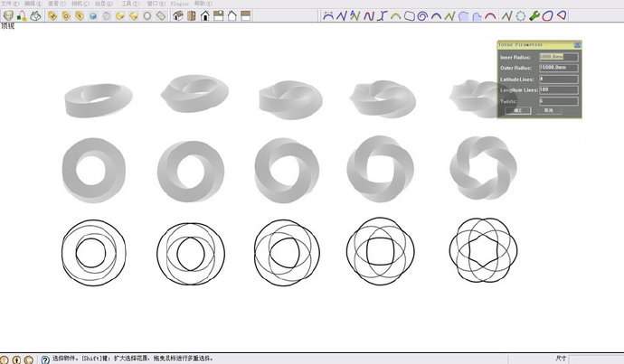Screen dimensions: 624x364
Task: Click the grey circle toolbar icon
Action: pos(147,16)
